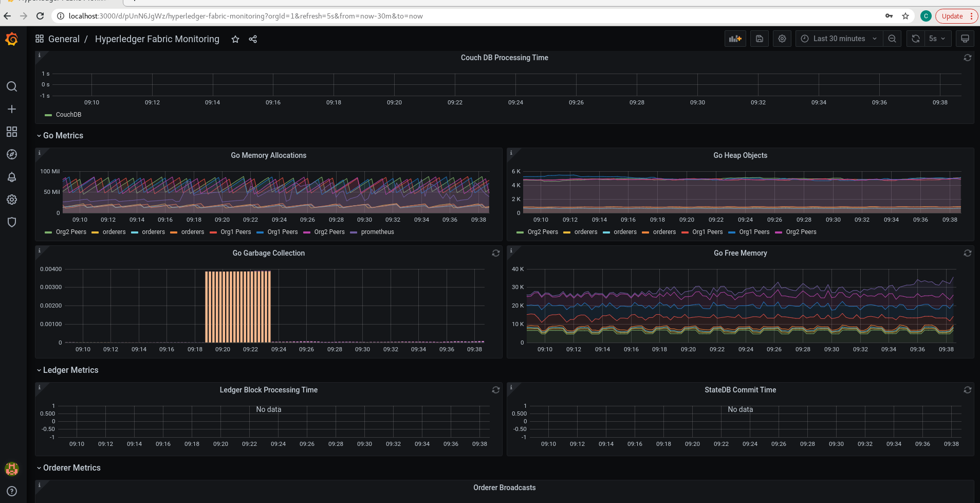Image resolution: width=980 pixels, height=503 pixels.
Task: Toggle CouchDB series in legend
Action: point(68,115)
